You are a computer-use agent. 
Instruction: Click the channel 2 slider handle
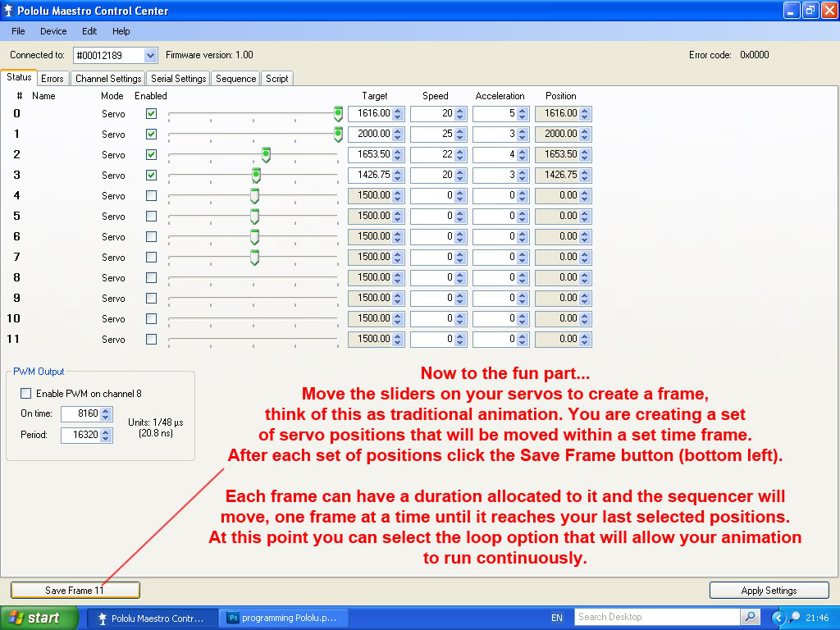click(266, 155)
